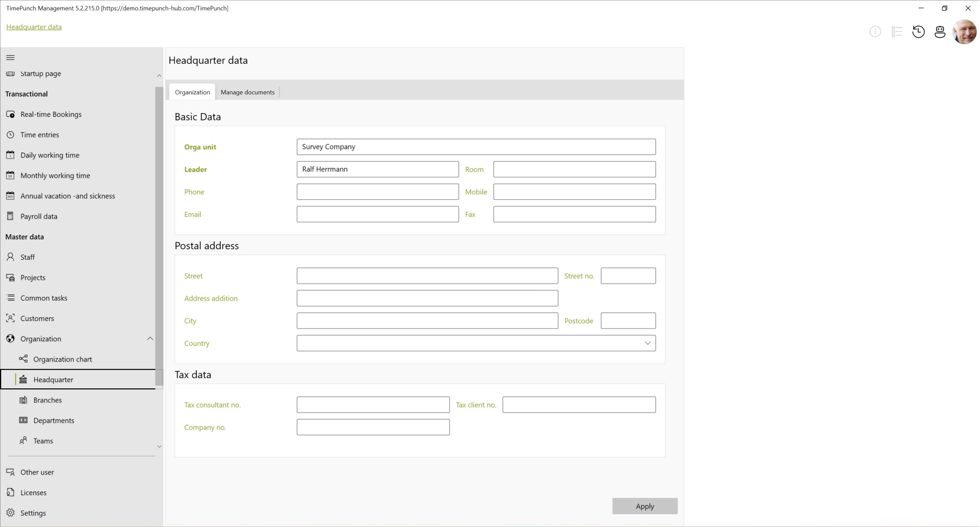This screenshot has height=527, width=980.
Task: Click the Fax input field
Action: click(574, 214)
